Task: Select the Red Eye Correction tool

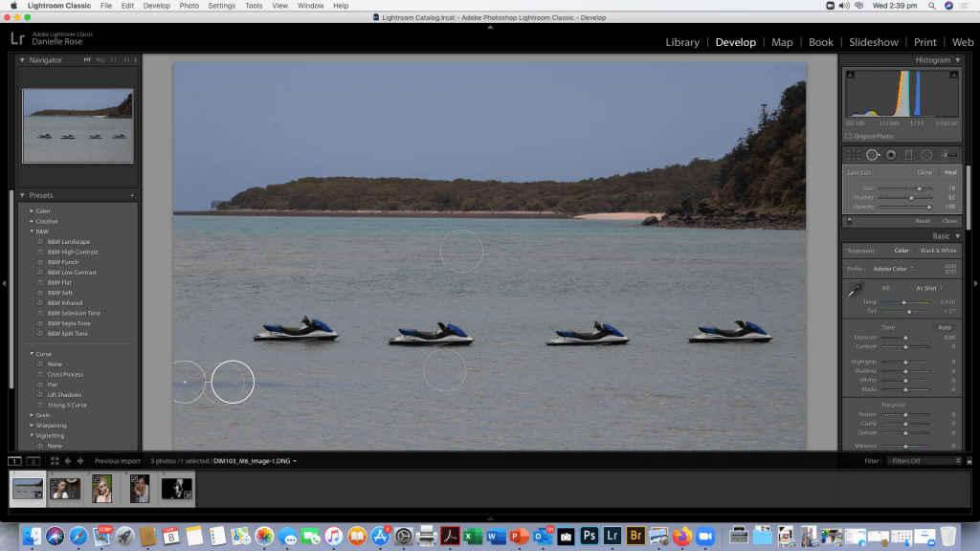Action: pos(890,155)
